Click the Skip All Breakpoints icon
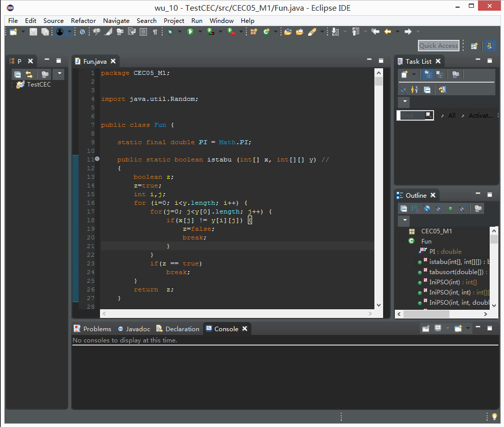The image size is (504, 427). coord(83,32)
